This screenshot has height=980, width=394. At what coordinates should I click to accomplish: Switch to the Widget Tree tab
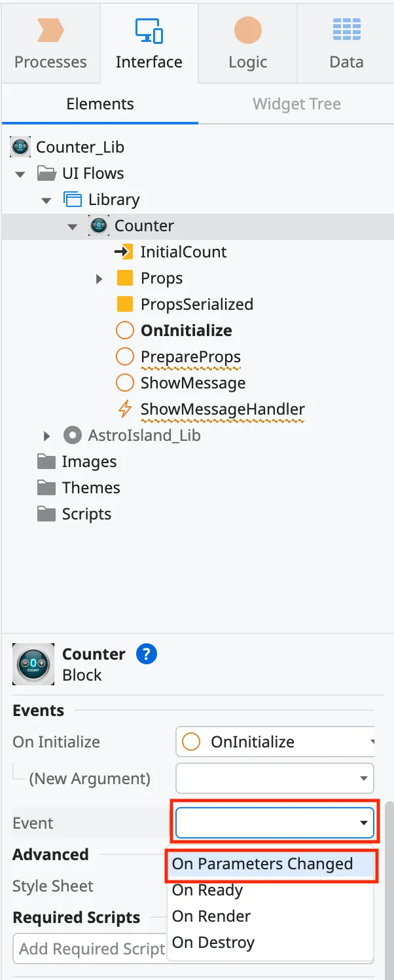click(x=296, y=104)
